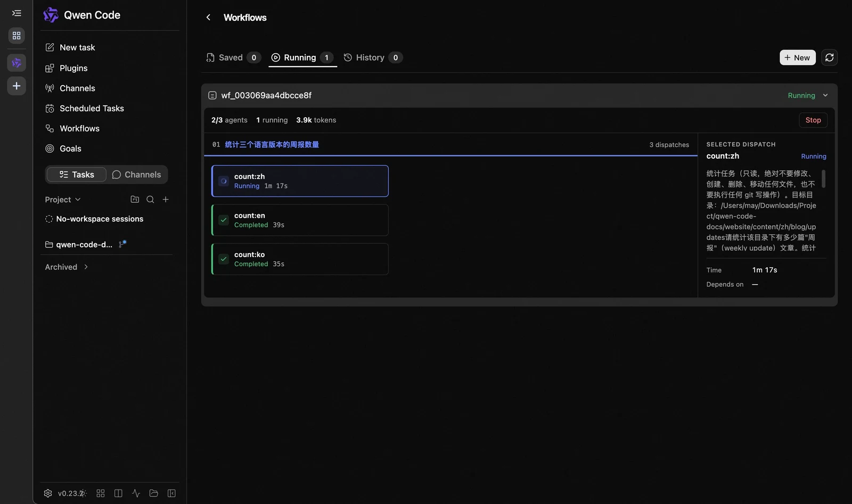Toggle split view with the columns icon
852x504 pixels.
pyautogui.click(x=118, y=493)
